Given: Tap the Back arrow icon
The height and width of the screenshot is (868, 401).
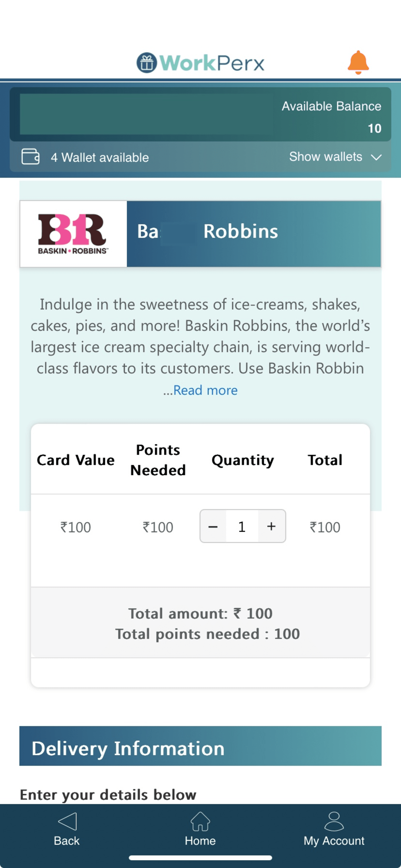Looking at the screenshot, I should pos(67,821).
